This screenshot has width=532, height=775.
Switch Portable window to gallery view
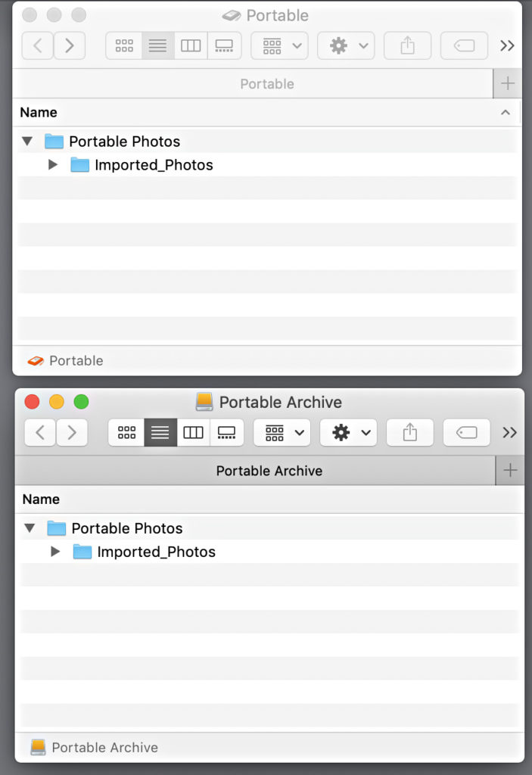pos(224,45)
